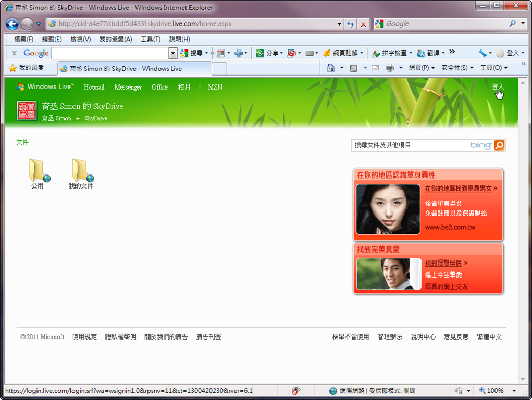Go back with the browser Back arrow

click(12, 24)
